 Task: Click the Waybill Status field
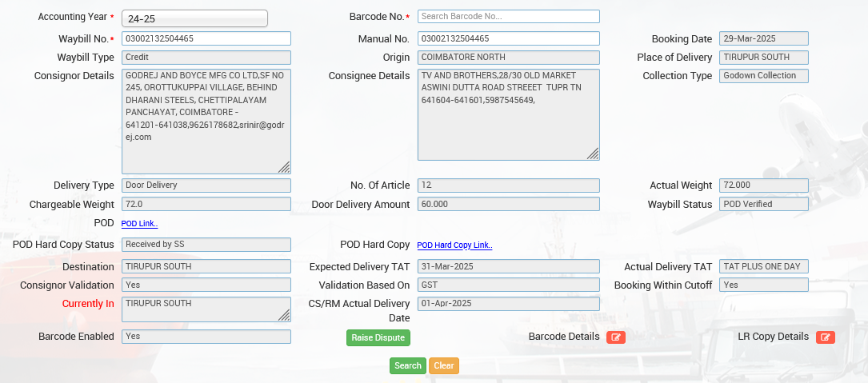click(x=763, y=204)
